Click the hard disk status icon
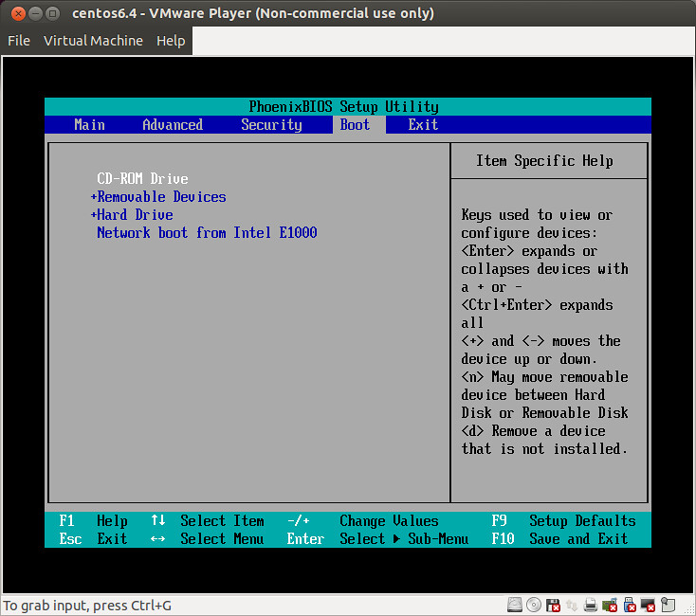 pyautogui.click(x=515, y=605)
